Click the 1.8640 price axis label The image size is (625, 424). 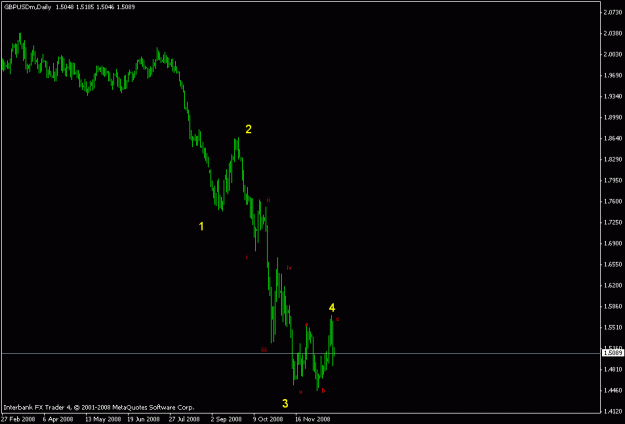[x=613, y=139]
